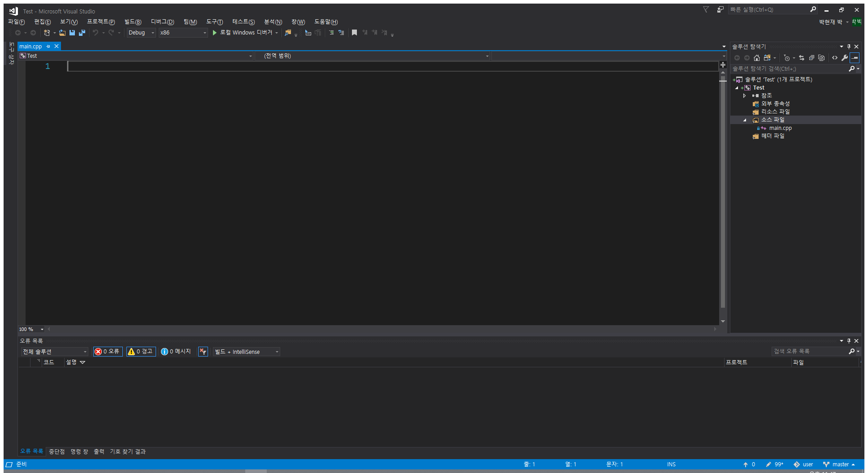The height and width of the screenshot is (473, 868).
Task: Open the 디버그(D) menu
Action: coord(162,21)
